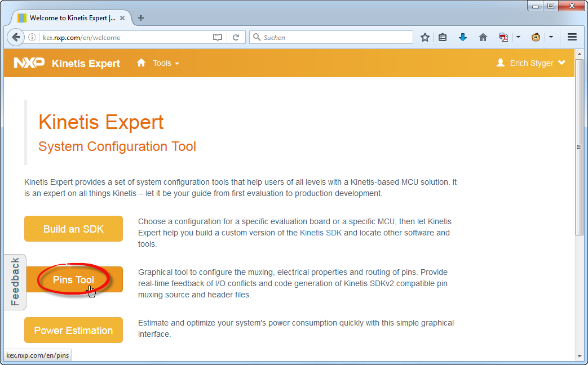Click the Kinetis Expert home icon
This screenshot has width=588, height=365.
tap(142, 63)
